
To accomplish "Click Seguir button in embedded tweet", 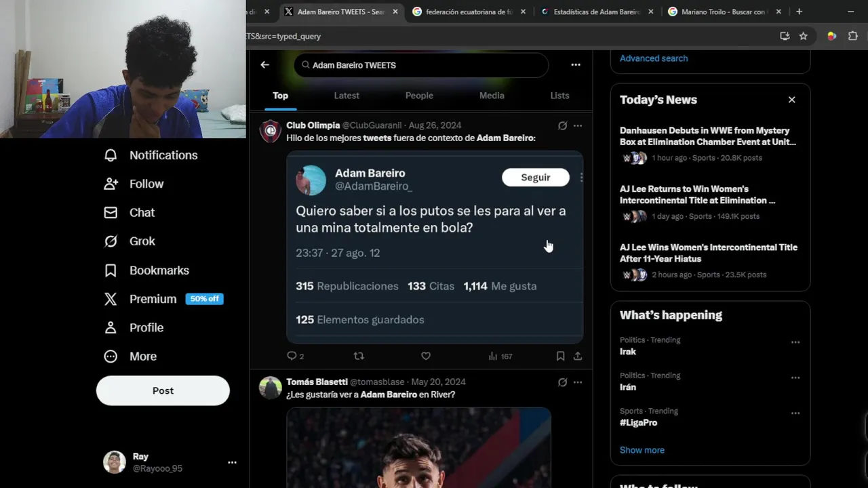I will (x=536, y=178).
